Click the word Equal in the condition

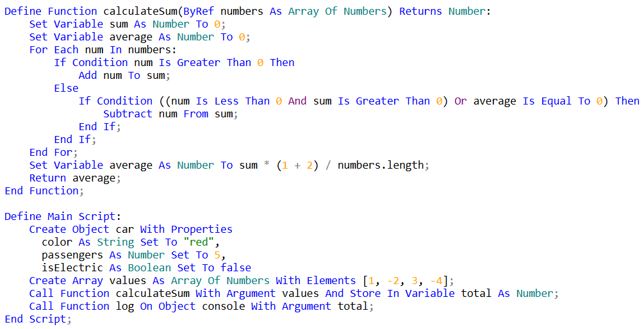[556, 101]
